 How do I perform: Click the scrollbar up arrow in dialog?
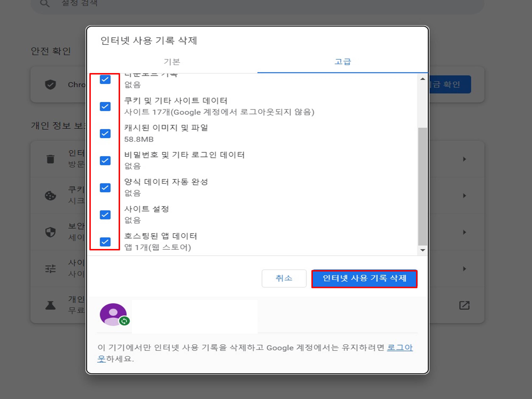pyautogui.click(x=423, y=79)
